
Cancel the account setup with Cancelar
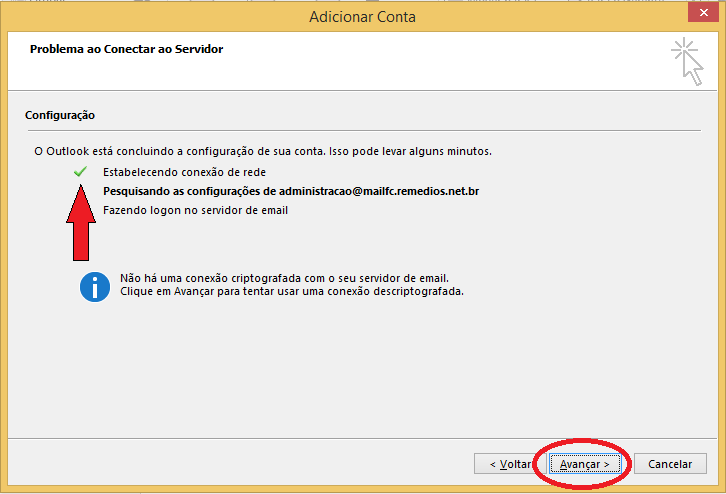tap(670, 463)
